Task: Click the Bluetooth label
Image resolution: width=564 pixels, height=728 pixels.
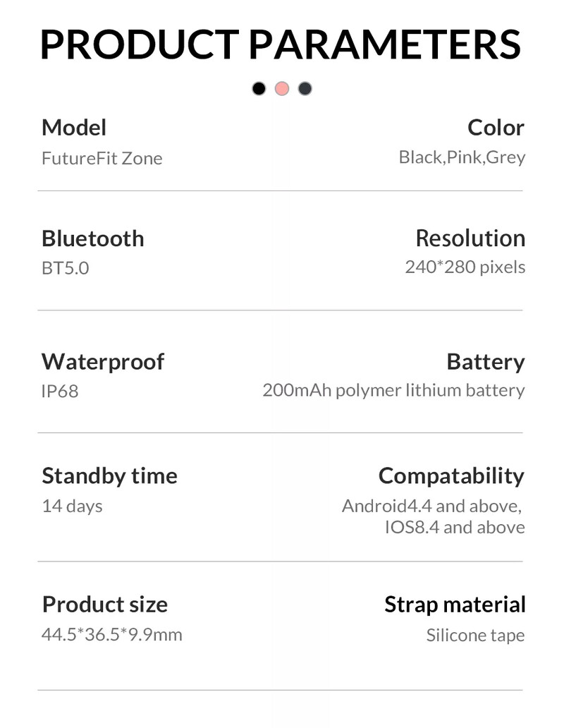Action: click(93, 238)
